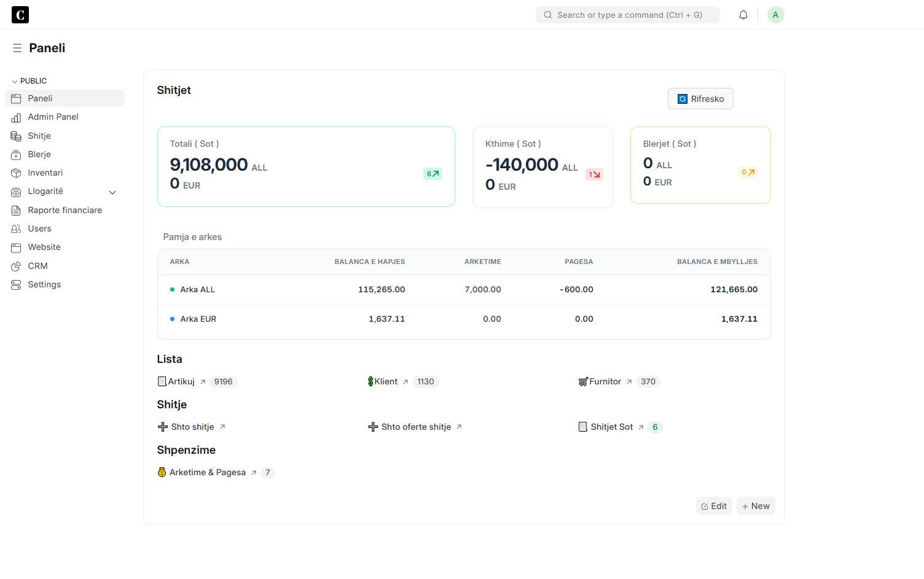The image size is (924, 579).
Task: Collapse the PUBLIC section
Action: 13,80
